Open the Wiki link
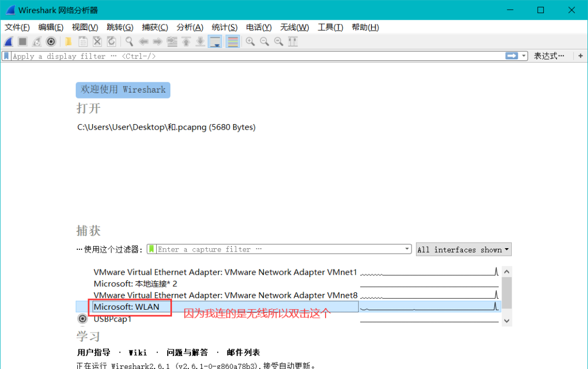588x369 pixels. [138, 353]
